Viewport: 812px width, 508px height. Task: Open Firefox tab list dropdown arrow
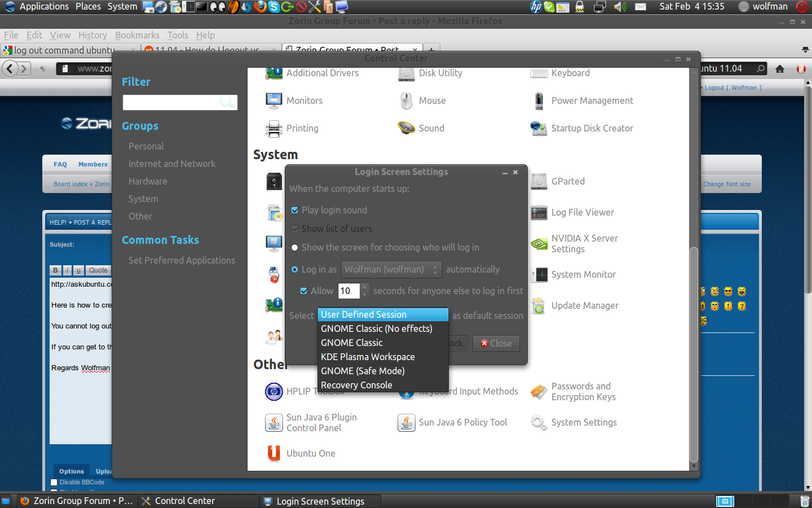[805, 50]
